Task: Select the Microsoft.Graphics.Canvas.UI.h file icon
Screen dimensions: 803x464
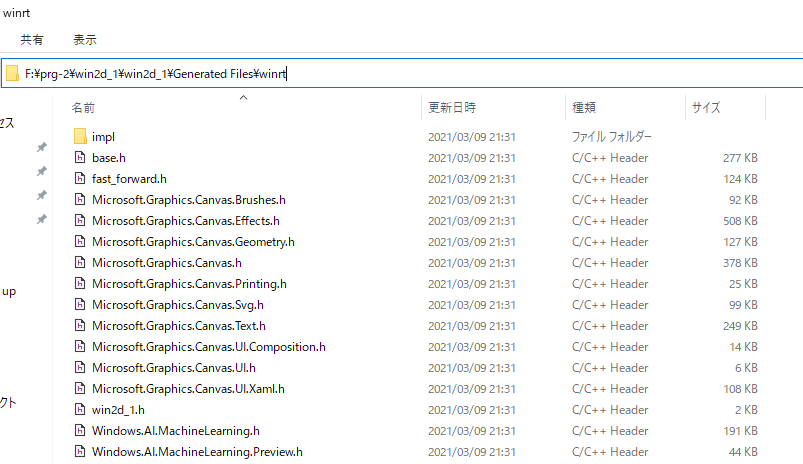Action: [80, 368]
